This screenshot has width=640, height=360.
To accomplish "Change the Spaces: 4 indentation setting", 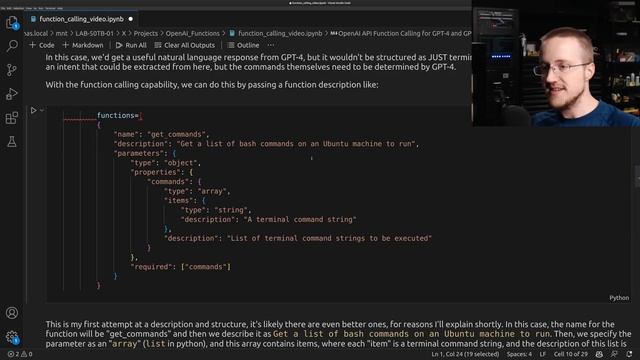I will (x=519, y=354).
